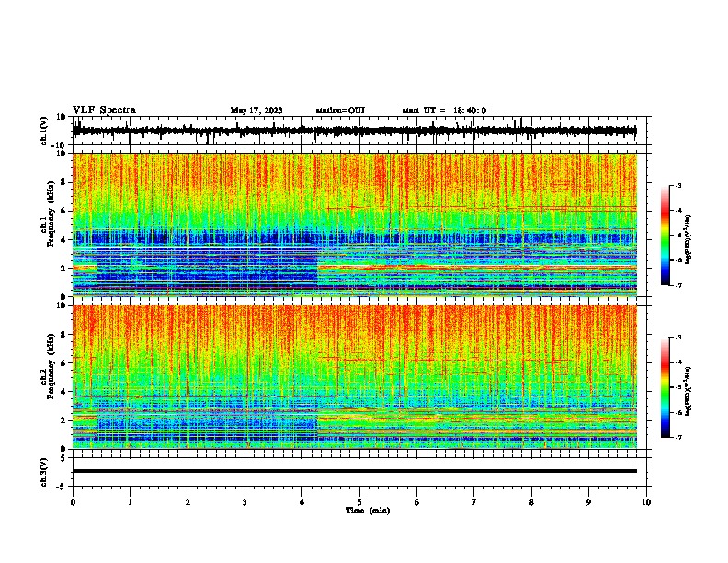Click the "VLF Spectra" plot title

(104, 110)
